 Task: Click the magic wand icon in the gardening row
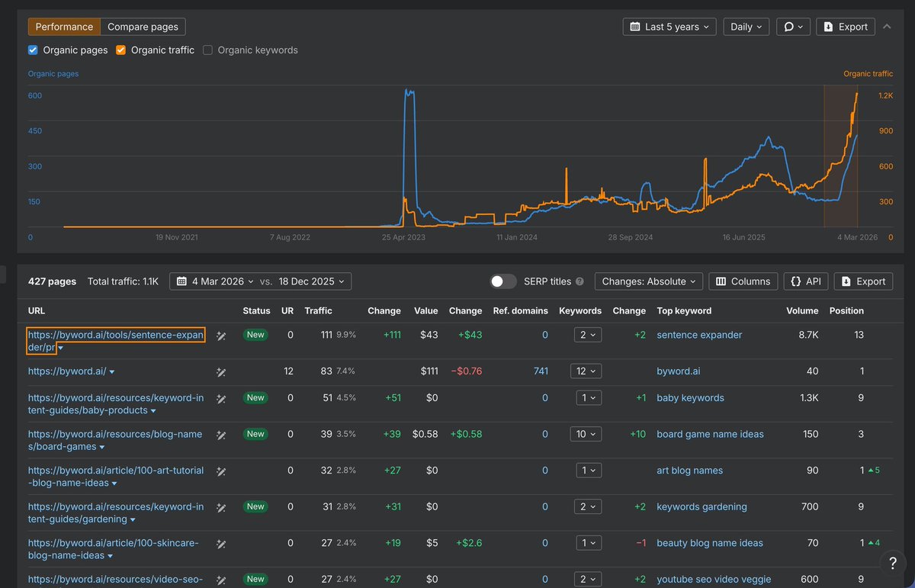(x=221, y=507)
